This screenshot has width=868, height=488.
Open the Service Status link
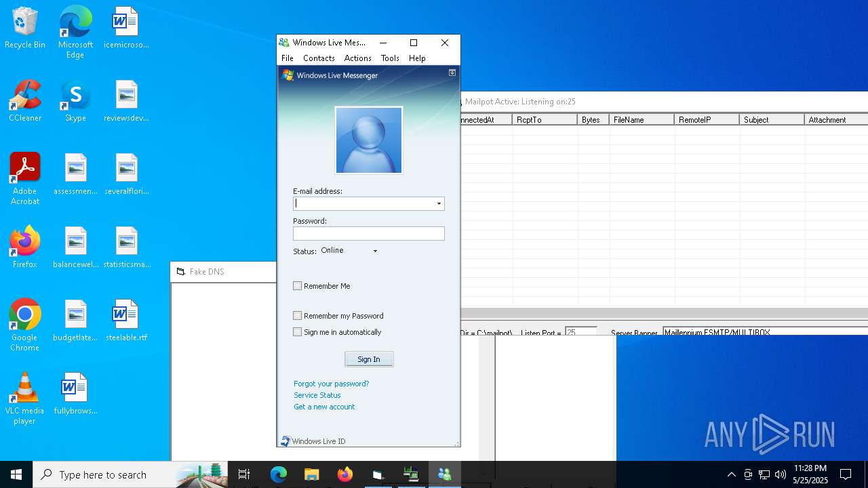point(317,395)
